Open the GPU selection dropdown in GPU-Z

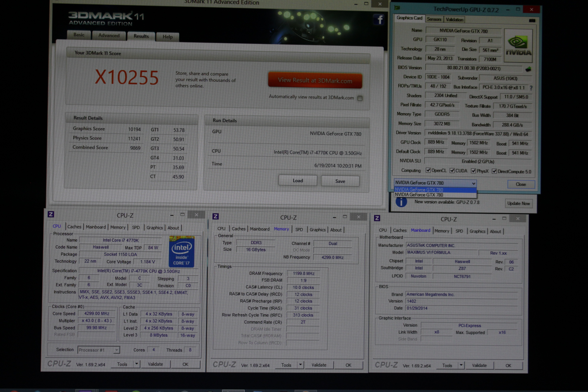pos(435,183)
